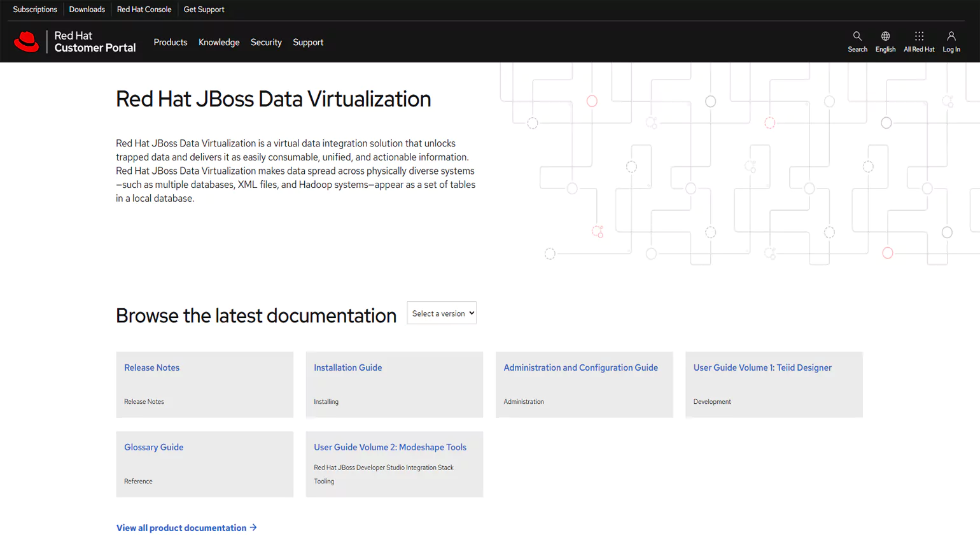Open the All Red Hat grid icon
Viewport: 980px width, 535px height.
tap(918, 40)
